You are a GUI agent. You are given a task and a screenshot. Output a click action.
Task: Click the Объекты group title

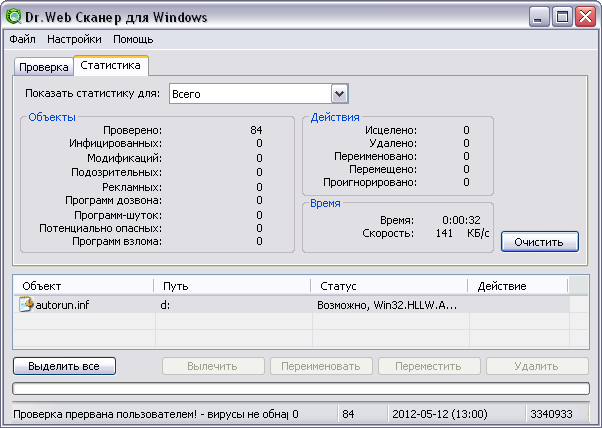(x=52, y=117)
